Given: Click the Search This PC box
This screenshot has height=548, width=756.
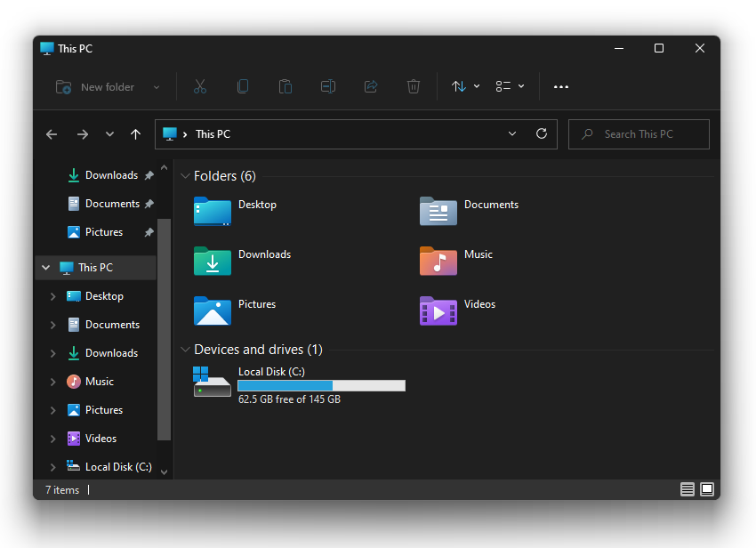Looking at the screenshot, I should tap(639, 134).
